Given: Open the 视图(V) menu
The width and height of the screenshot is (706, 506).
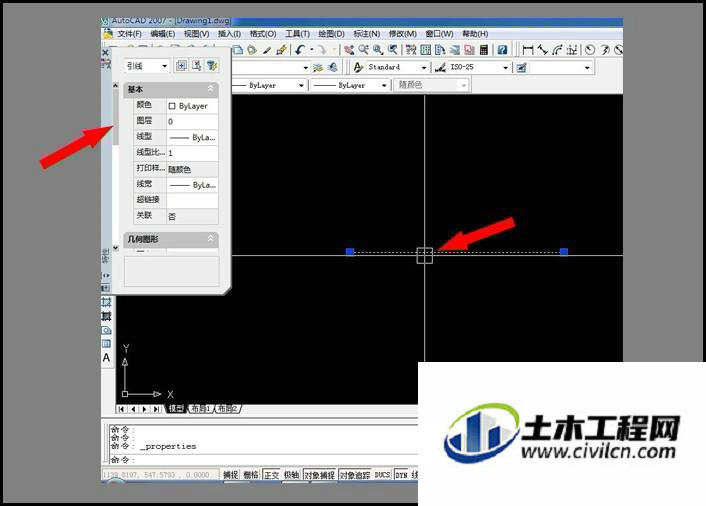Looking at the screenshot, I should [196, 34].
